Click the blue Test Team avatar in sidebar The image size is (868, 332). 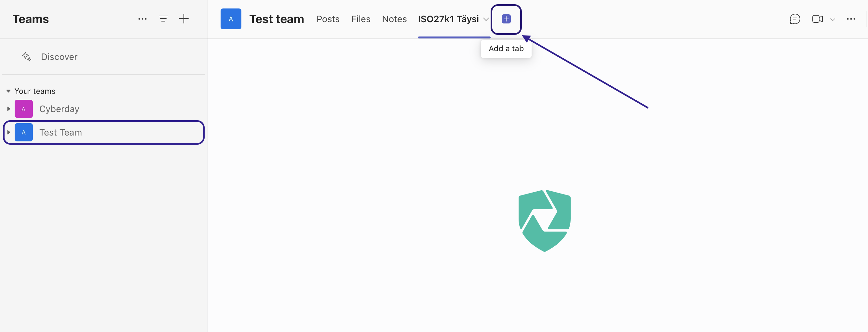point(23,132)
